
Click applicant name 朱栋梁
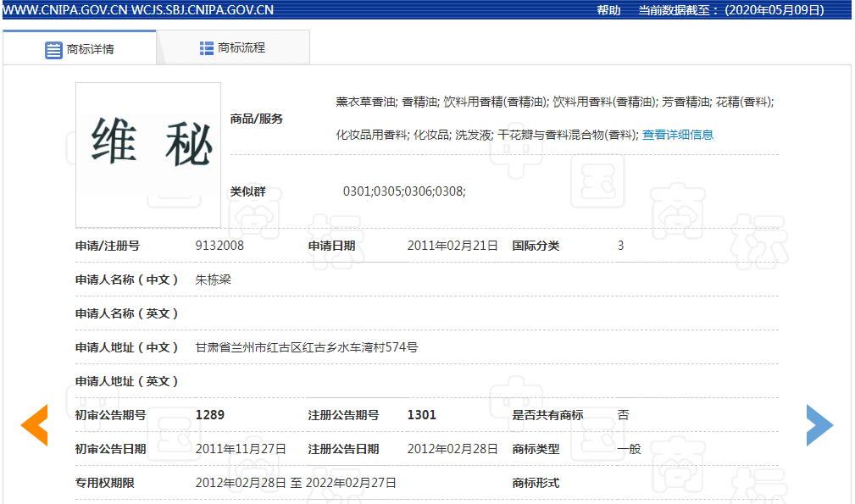pos(214,280)
